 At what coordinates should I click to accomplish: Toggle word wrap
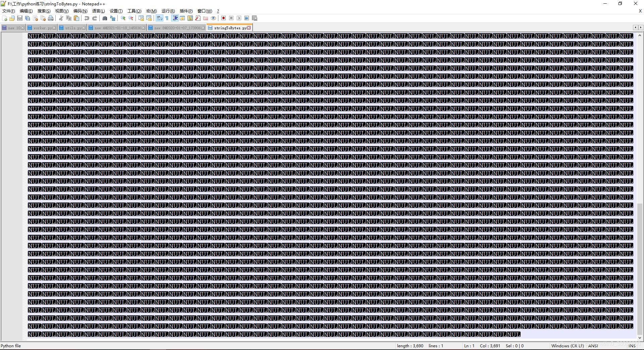click(x=159, y=18)
